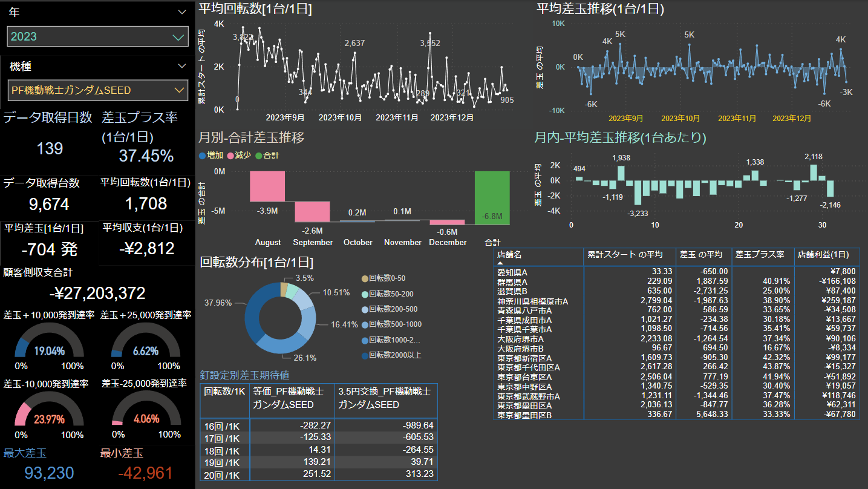
Task: Click the 回転数2000以上 legend marker
Action: pos(364,355)
